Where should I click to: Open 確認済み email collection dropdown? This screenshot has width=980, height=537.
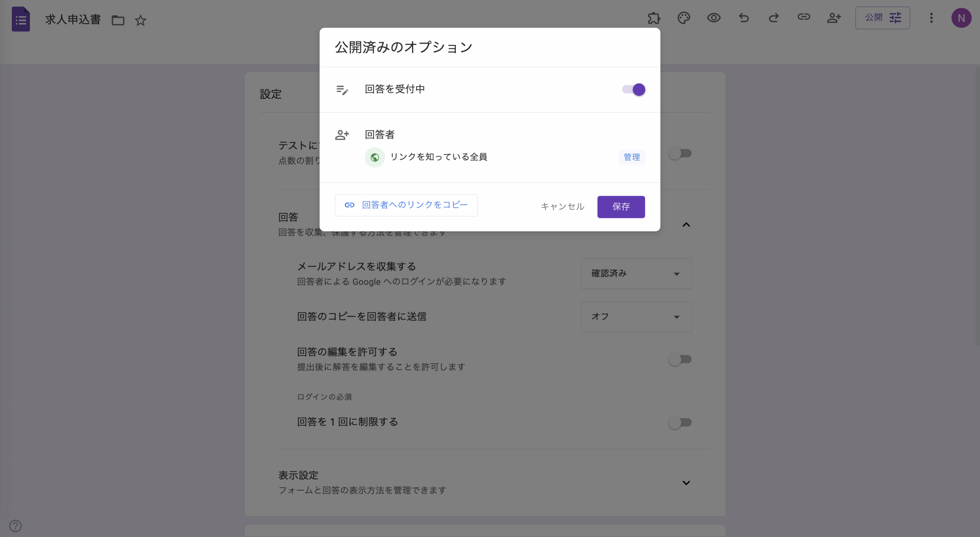(x=636, y=274)
